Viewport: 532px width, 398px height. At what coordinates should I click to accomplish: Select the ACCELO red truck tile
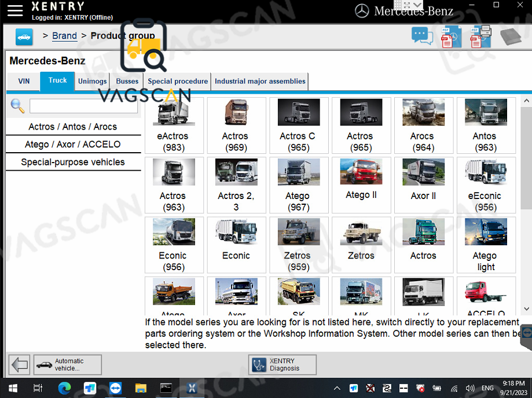click(486, 296)
